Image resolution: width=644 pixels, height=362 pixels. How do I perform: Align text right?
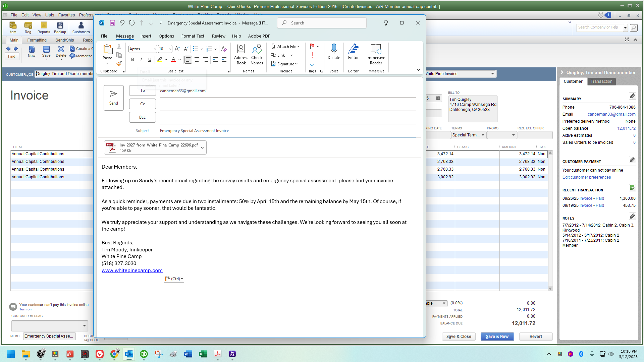coord(206,59)
